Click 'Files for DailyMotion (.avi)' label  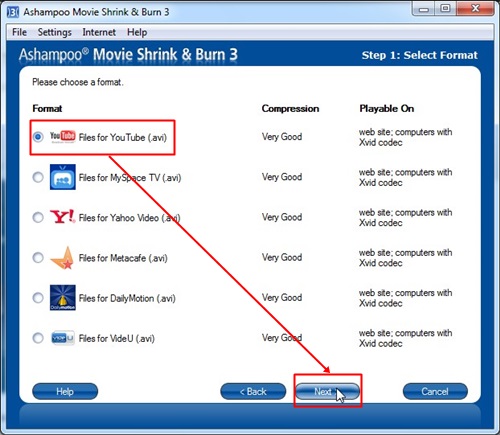(x=127, y=298)
